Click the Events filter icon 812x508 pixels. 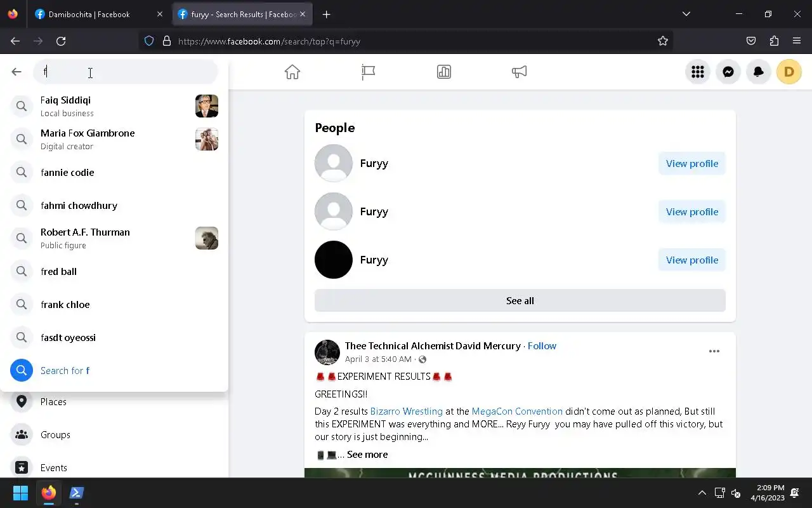pyautogui.click(x=22, y=467)
